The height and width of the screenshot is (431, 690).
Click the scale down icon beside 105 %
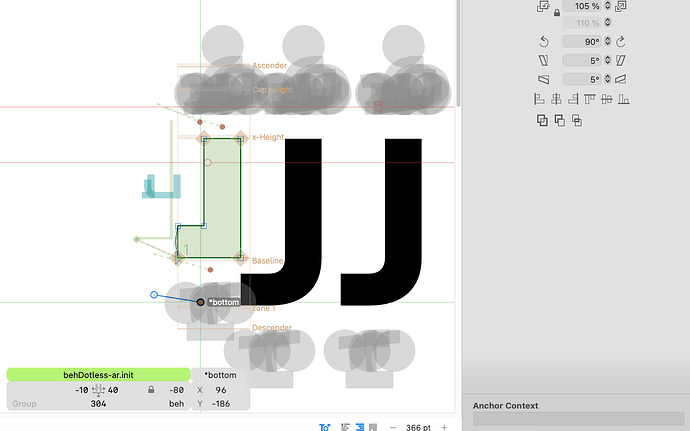544,6
